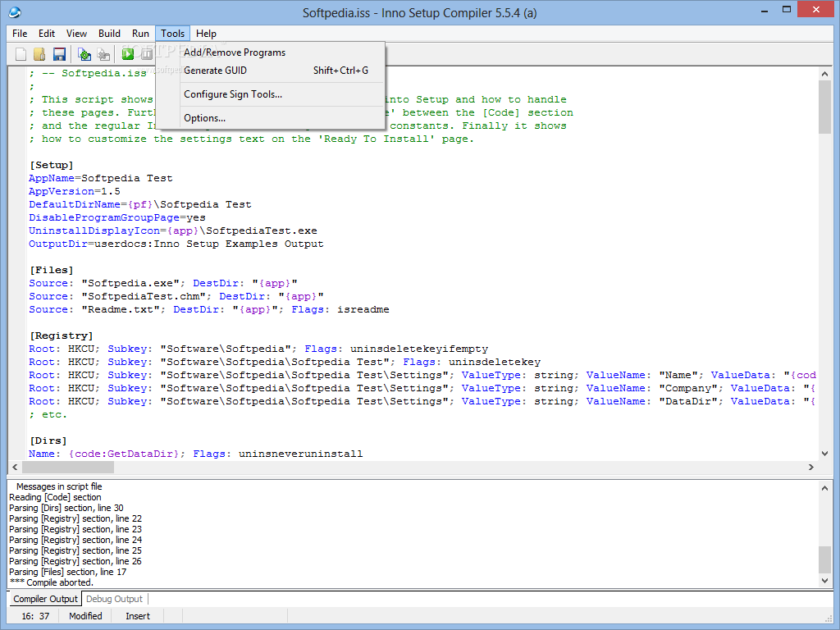Screen dimensions: 840x630
Task: Click the editor horizontal scrollbar thumb
Action: pyautogui.click(x=68, y=467)
